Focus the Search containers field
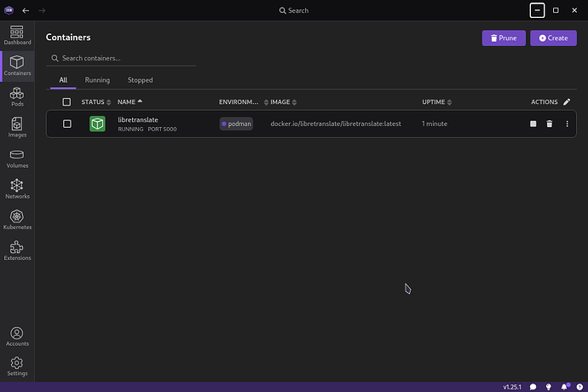 tap(124, 58)
